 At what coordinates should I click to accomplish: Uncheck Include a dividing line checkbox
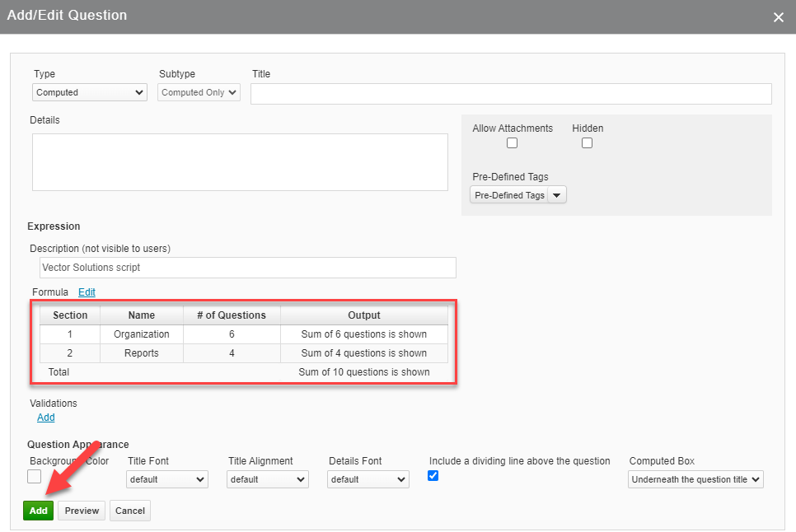point(433,476)
